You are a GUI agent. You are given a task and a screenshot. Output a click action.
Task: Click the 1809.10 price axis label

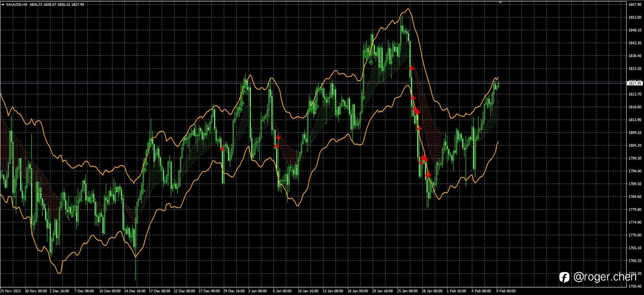point(634,133)
